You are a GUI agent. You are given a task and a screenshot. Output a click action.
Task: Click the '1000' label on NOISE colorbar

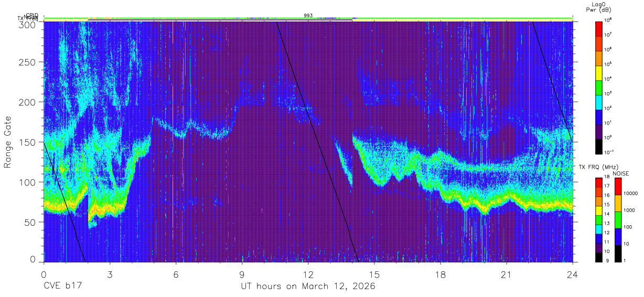point(629,210)
